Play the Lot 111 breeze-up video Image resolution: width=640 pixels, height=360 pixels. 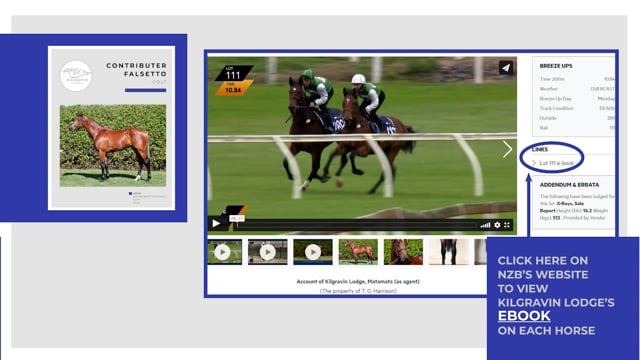pyautogui.click(x=216, y=223)
